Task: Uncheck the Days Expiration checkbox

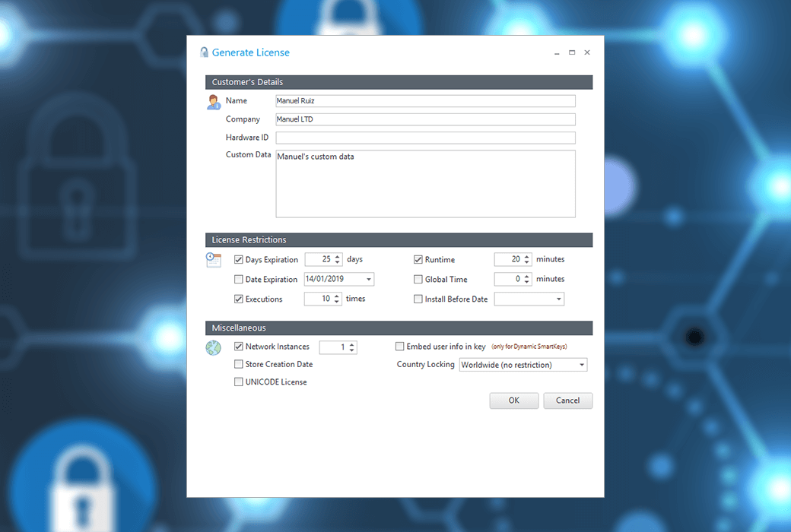Action: pos(239,260)
